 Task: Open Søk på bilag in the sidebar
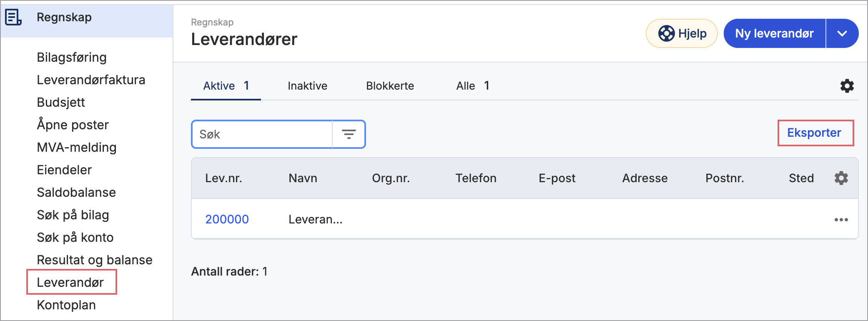tap(73, 215)
